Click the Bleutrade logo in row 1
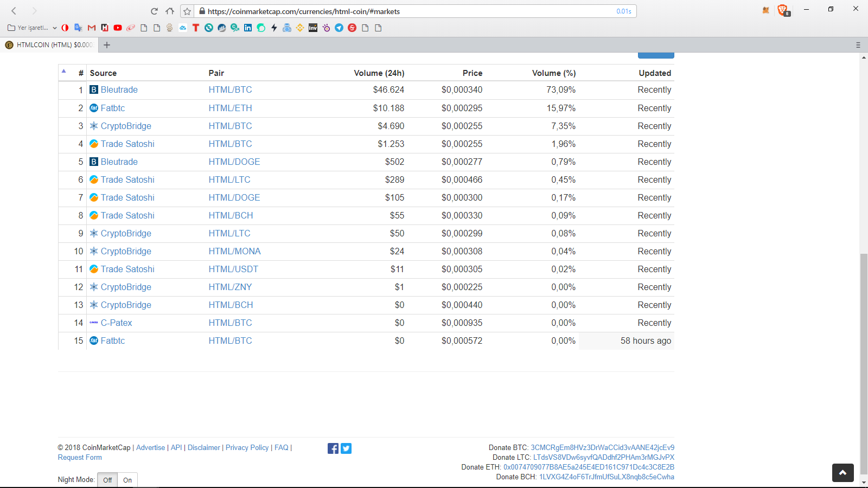Image resolution: width=868 pixels, height=488 pixels. 94,90
